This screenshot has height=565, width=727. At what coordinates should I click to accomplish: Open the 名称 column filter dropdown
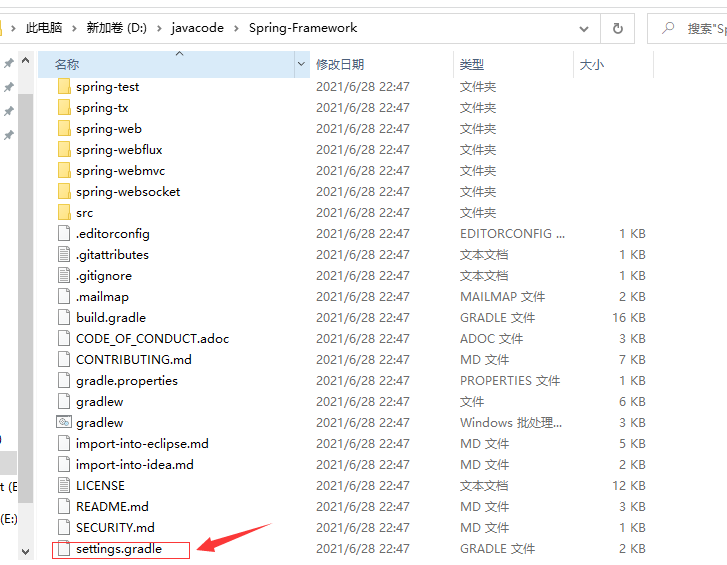pos(301,64)
